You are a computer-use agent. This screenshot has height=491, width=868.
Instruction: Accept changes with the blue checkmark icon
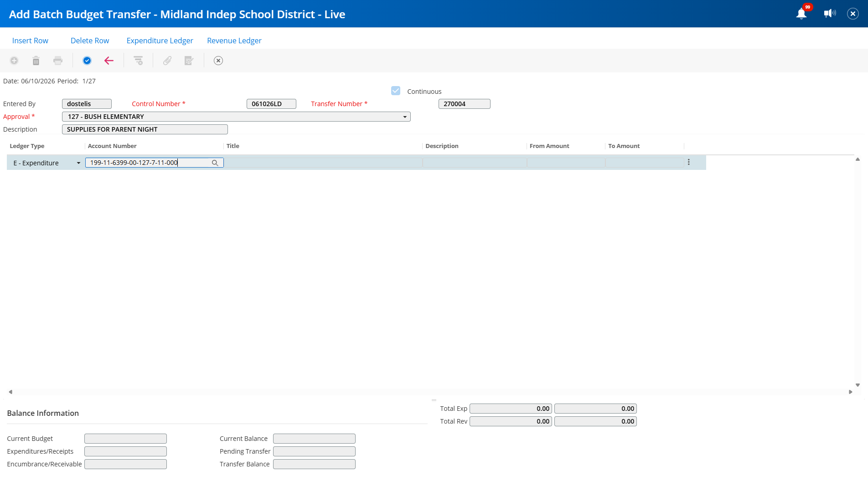tap(87, 61)
